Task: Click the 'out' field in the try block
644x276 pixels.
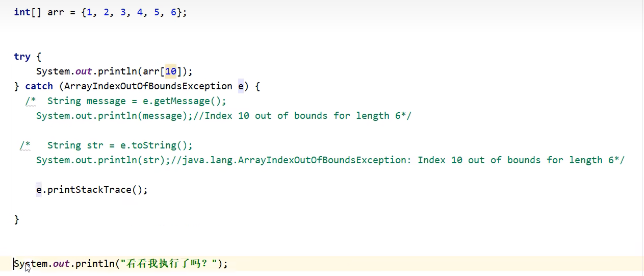Action: point(84,71)
